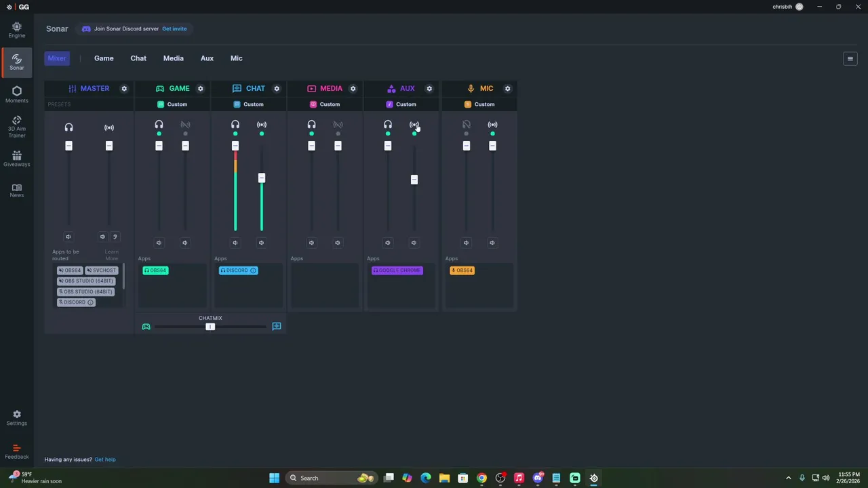The width and height of the screenshot is (868, 488).
Task: Toggle CHAT headphone monitoring output
Action: pos(235,125)
